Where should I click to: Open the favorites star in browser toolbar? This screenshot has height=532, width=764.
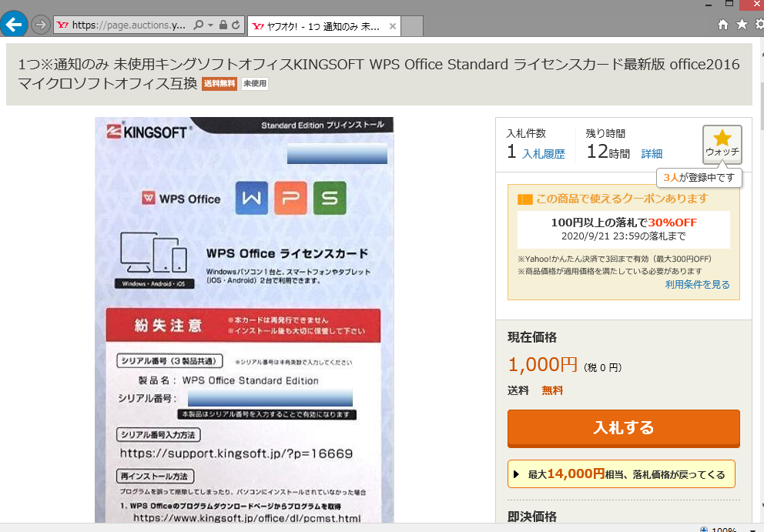coord(742,25)
